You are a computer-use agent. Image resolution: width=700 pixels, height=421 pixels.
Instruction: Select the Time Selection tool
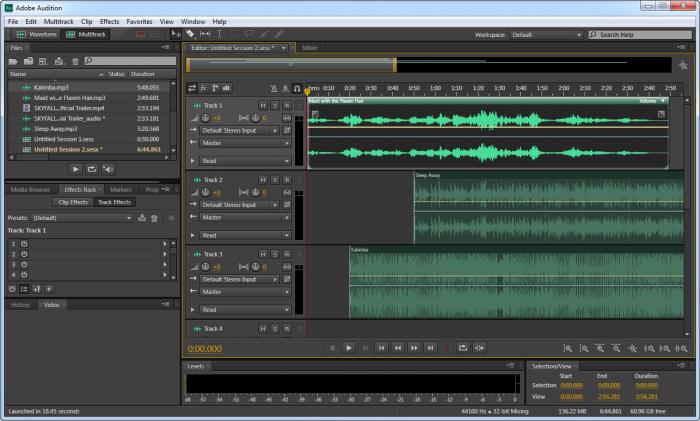click(220, 34)
